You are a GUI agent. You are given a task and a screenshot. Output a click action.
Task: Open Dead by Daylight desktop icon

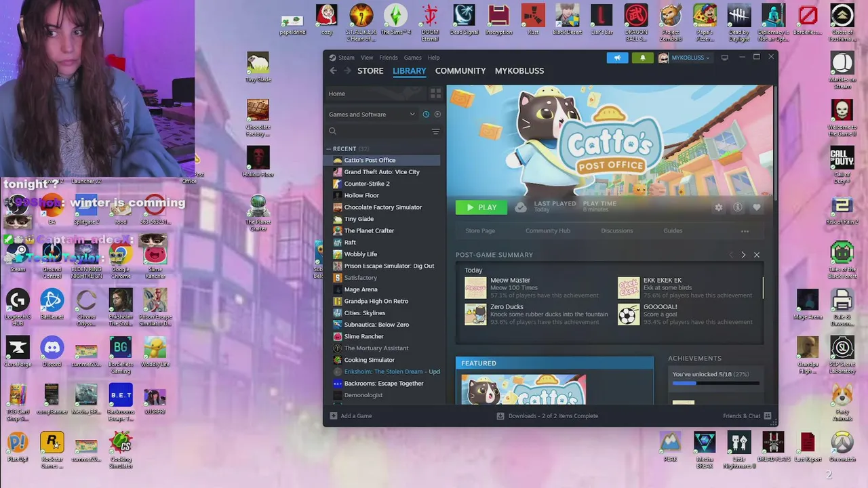739,22
